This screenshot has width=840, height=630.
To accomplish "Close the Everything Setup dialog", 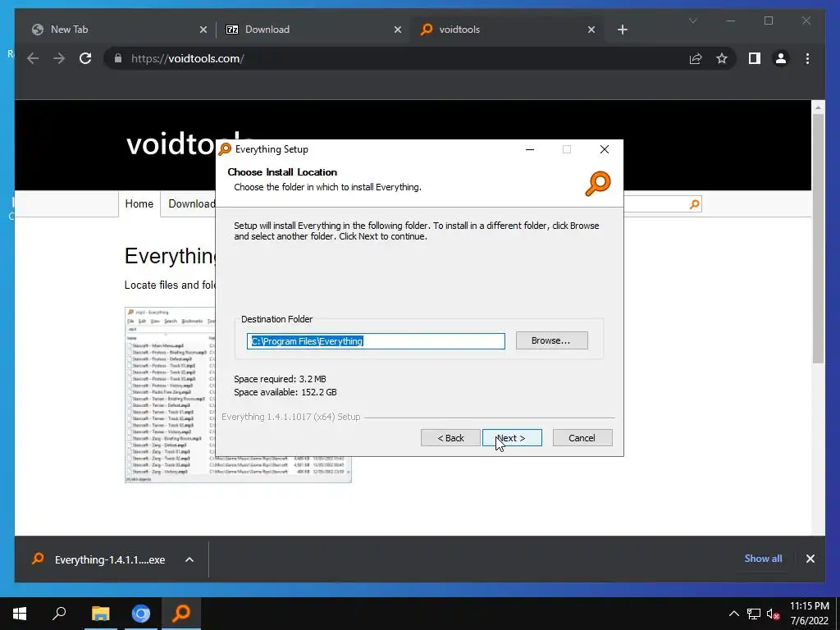I will point(605,149).
